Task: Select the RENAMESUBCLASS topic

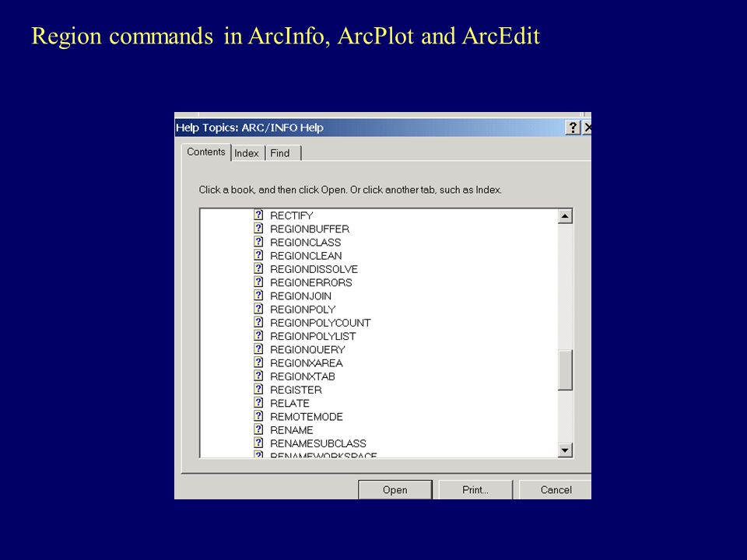Action: 318,443
